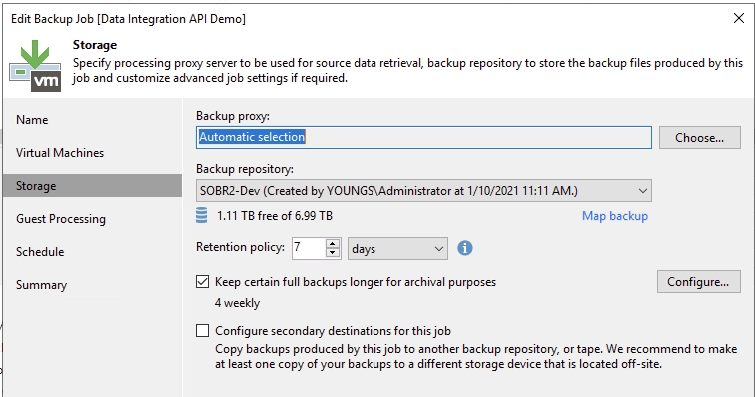Click the VM backup job wizard icon
Viewport: 755px width, 397px height.
tap(35, 66)
